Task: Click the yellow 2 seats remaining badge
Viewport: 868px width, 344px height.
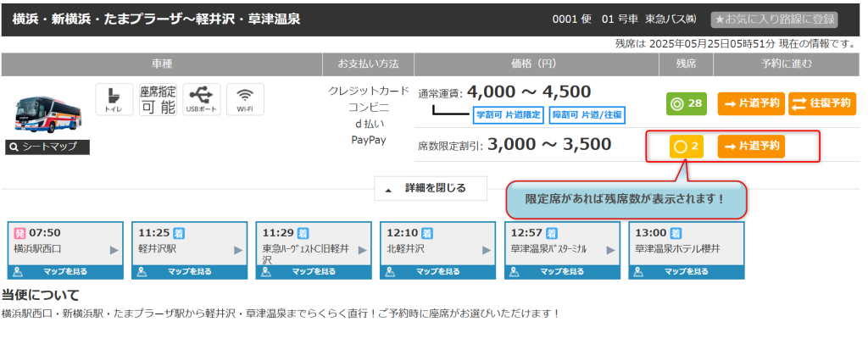Action: (686, 146)
